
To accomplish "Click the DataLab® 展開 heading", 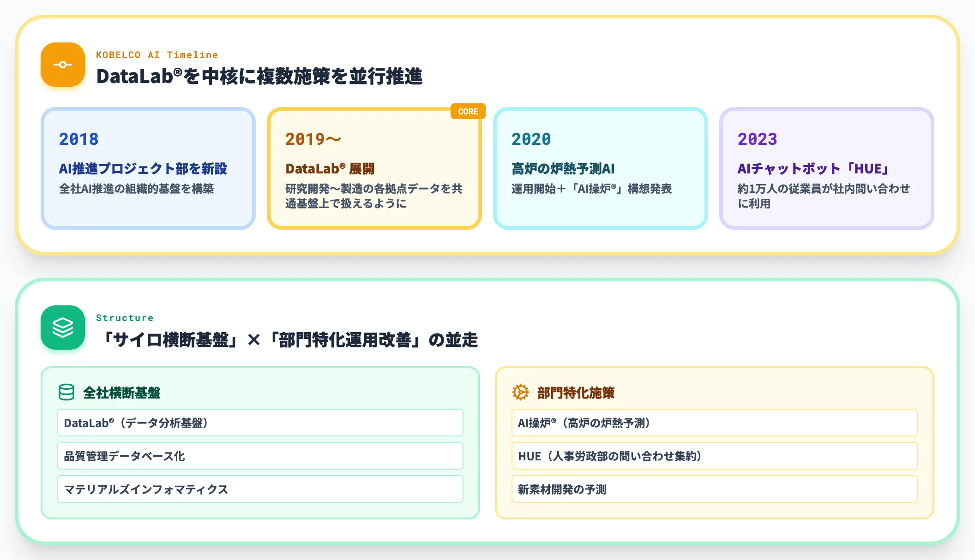I will coord(330,169).
